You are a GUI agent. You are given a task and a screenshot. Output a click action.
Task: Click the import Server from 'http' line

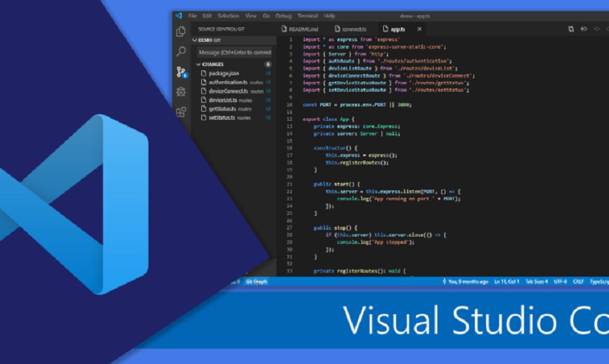345,54
